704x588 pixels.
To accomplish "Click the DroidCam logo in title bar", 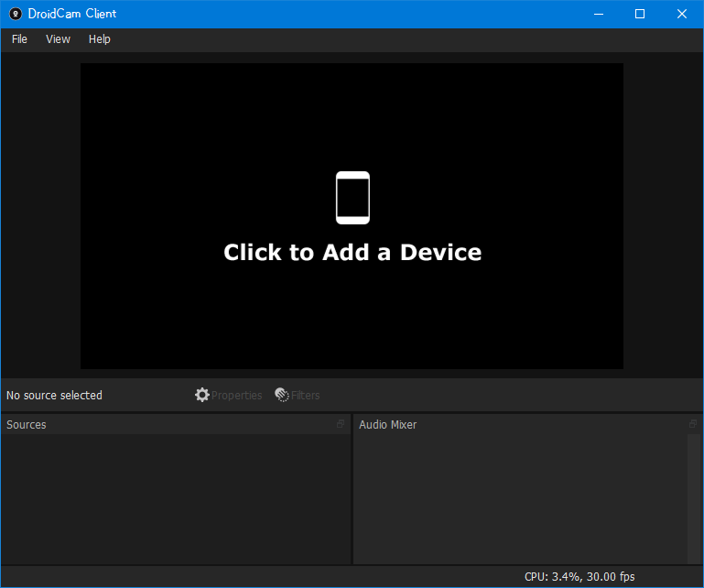I will point(16,14).
